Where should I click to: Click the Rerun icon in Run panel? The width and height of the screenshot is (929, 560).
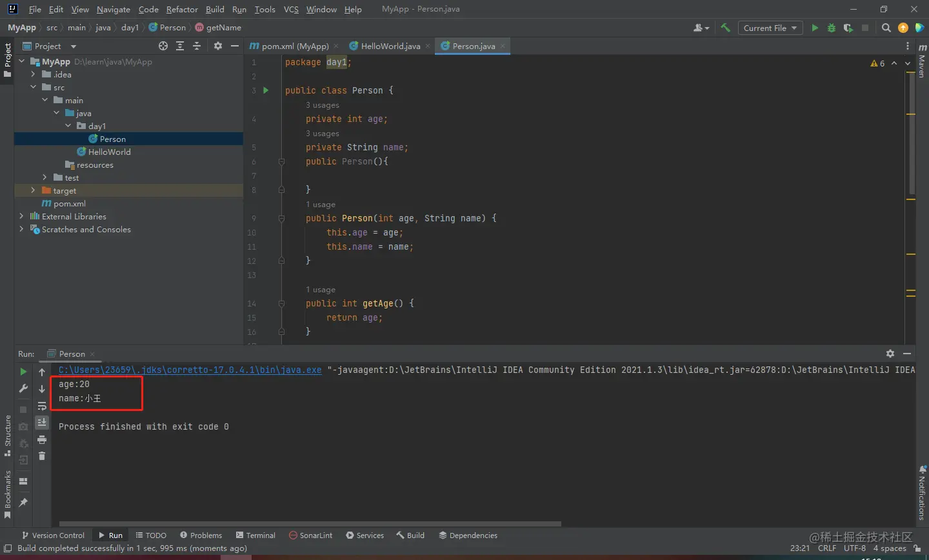(23, 372)
